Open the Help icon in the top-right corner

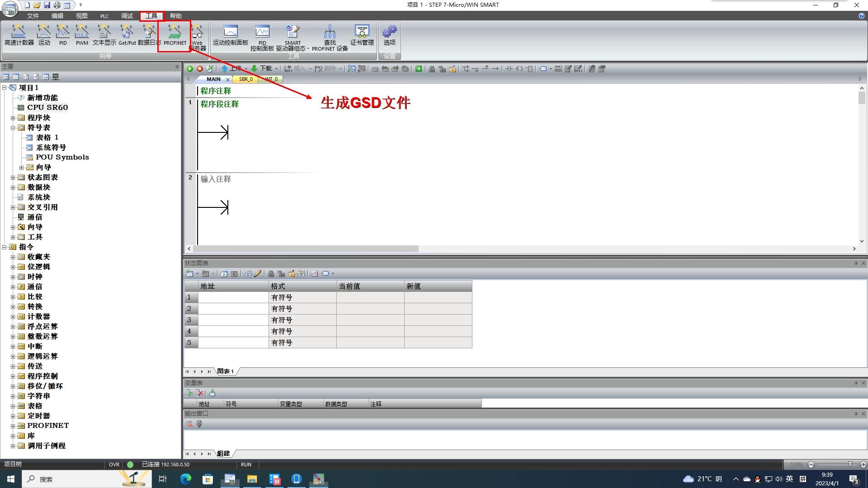click(x=861, y=16)
